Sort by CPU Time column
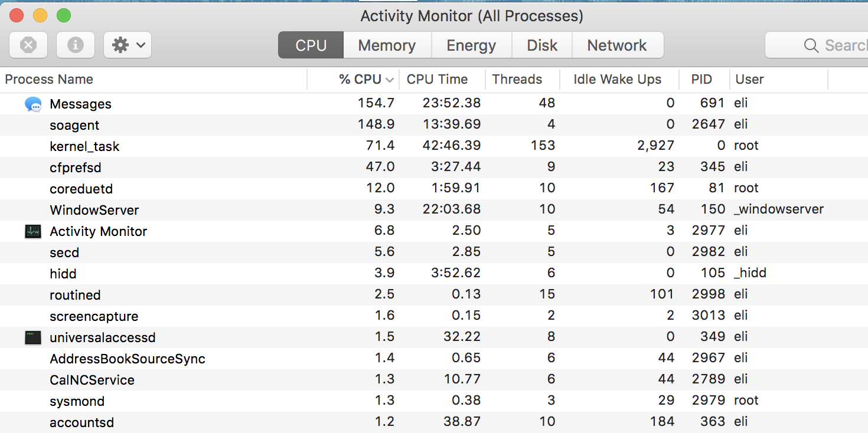868x433 pixels. (x=437, y=80)
